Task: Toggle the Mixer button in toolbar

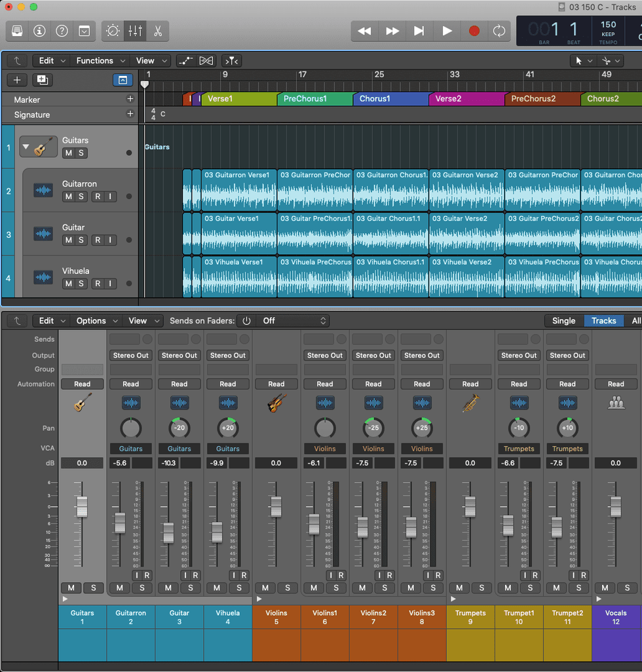Action: point(135,31)
